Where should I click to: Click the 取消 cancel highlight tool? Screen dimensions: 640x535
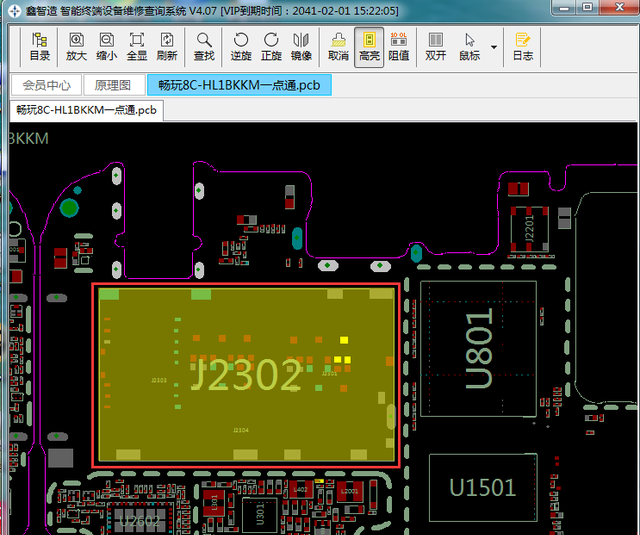point(338,47)
